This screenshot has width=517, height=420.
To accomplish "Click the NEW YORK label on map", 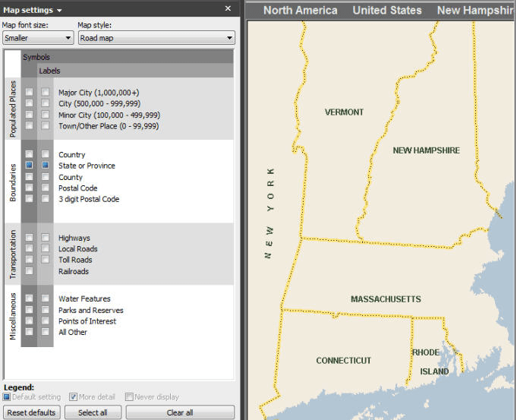I will [270, 213].
